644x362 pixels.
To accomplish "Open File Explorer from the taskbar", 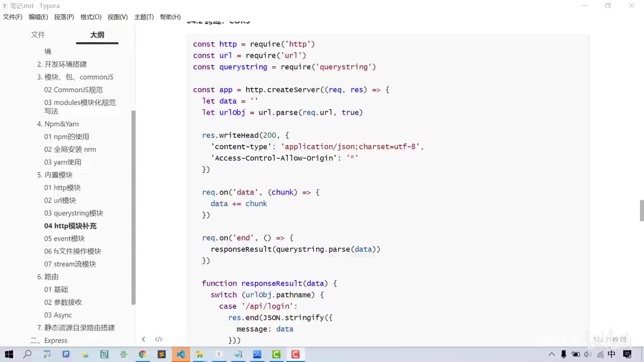I will coord(200,354).
